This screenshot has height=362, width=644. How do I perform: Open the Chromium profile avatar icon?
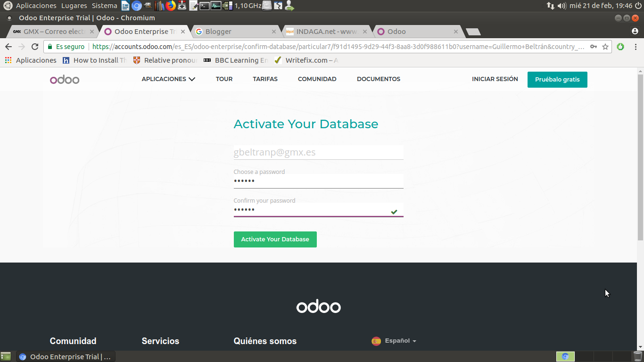tap(635, 31)
